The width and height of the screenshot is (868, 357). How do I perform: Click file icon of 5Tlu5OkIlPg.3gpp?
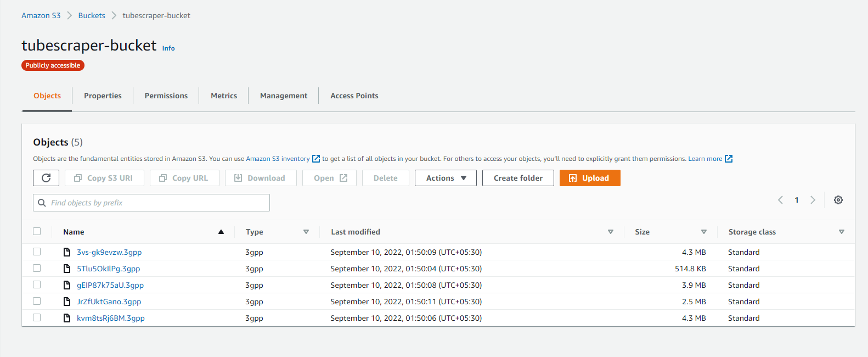click(67, 269)
